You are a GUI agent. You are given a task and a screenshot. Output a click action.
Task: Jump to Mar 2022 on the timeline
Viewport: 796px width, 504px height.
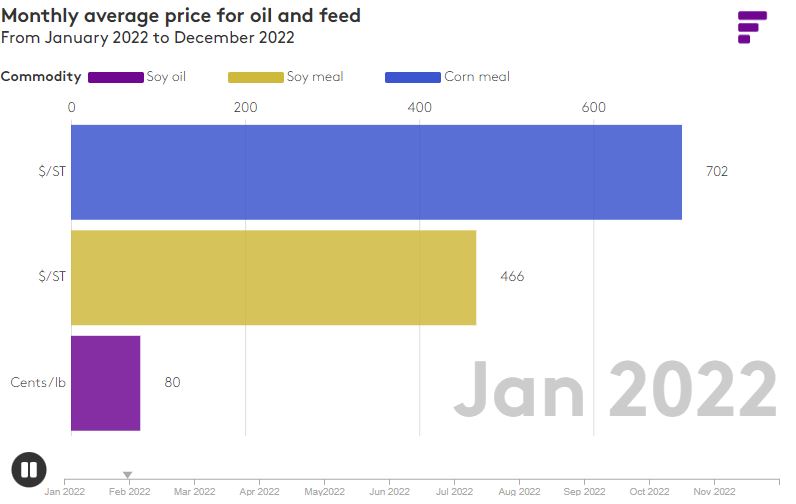pyautogui.click(x=195, y=491)
